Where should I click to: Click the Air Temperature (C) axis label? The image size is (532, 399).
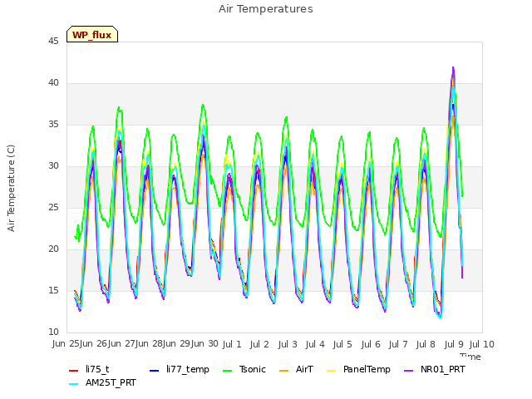[11, 189]
